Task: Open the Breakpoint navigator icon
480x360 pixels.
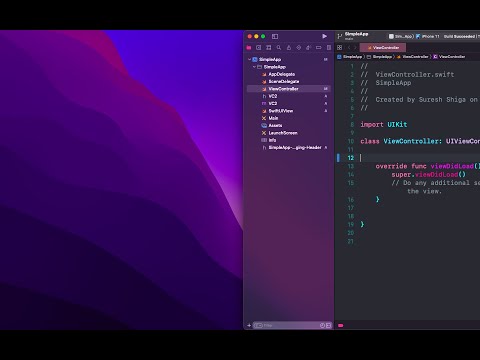Action: 319,48
